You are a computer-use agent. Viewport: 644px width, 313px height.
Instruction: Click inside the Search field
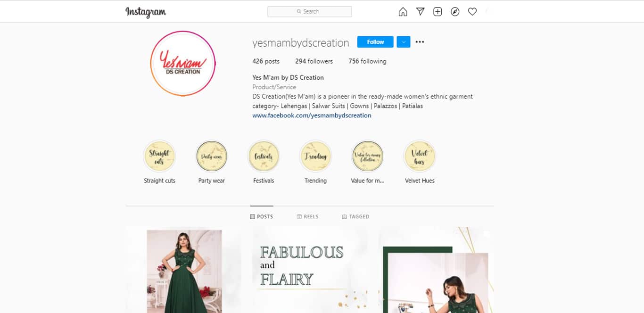coord(309,11)
